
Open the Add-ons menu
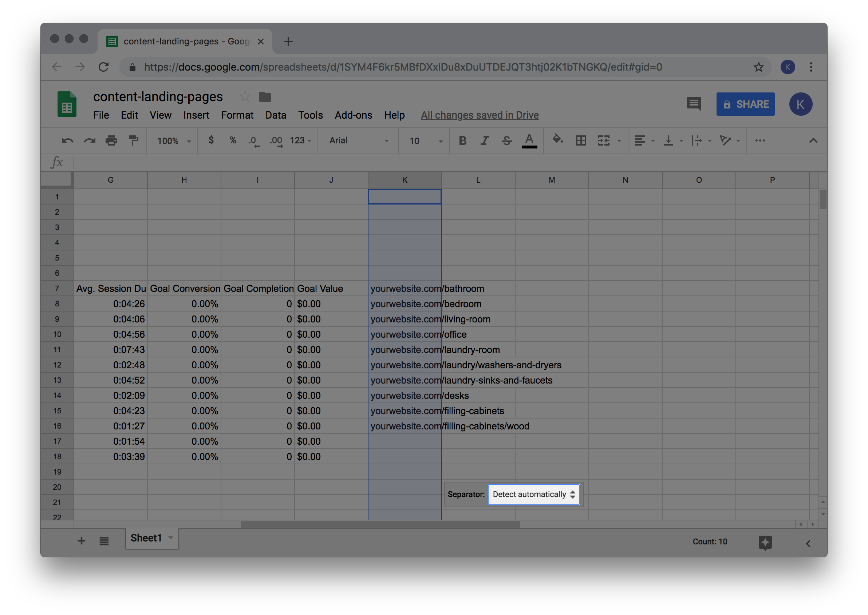[x=353, y=115]
